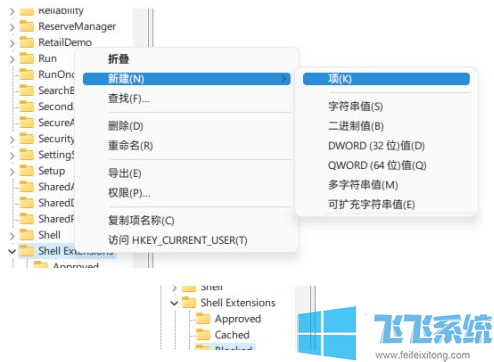Click the upper tree's Shell Extensions folder icon
The image size is (494, 362).
pos(27,251)
